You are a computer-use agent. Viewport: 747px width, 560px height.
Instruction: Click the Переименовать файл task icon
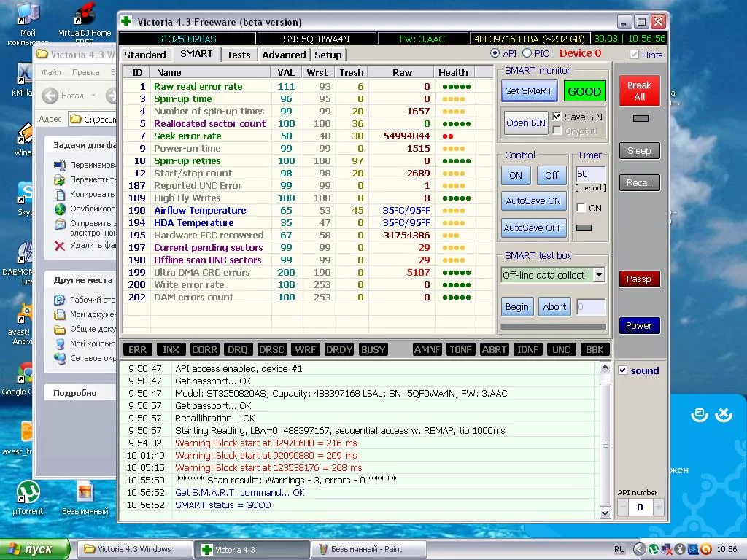click(x=60, y=166)
